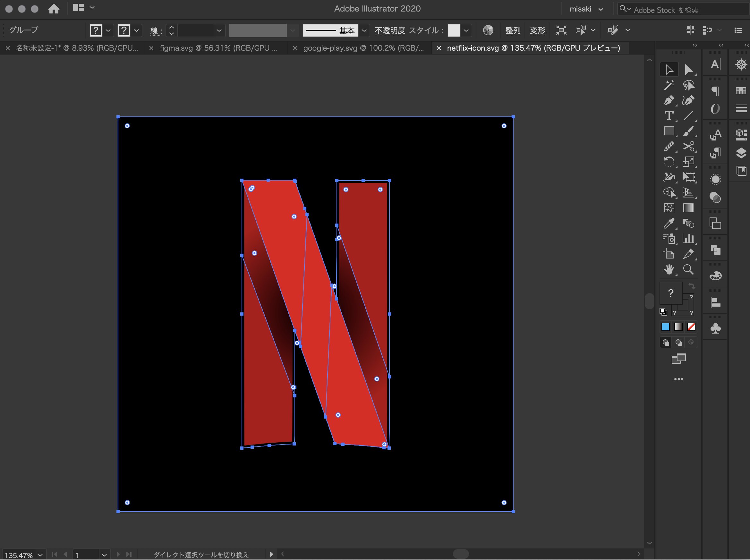Select the Rectangle tool
The image size is (750, 560).
pos(669,131)
